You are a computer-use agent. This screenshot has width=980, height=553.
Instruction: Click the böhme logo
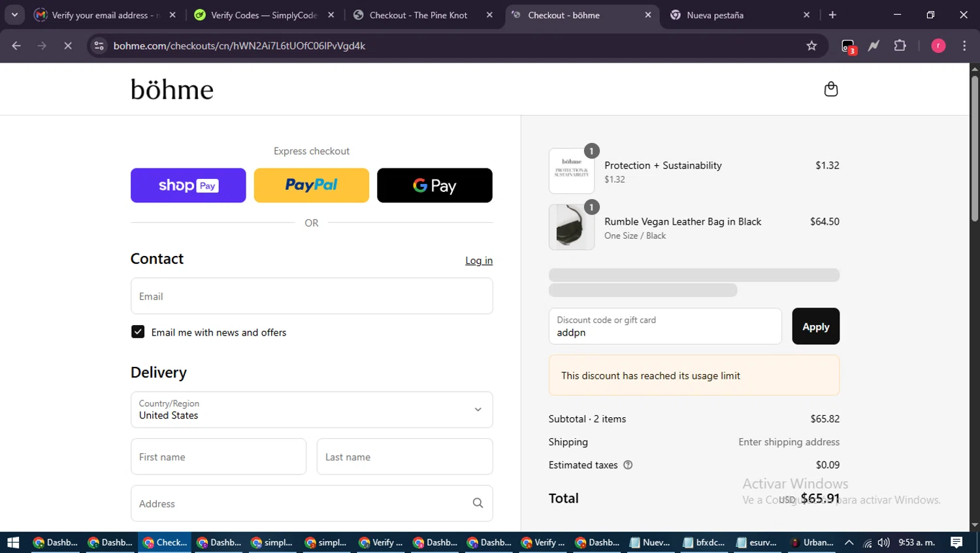172,89
